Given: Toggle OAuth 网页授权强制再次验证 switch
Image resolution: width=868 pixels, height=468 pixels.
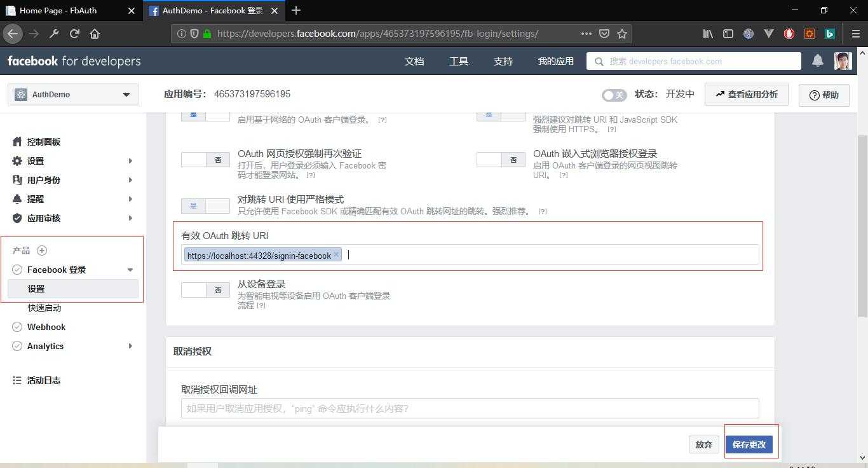Looking at the screenshot, I should click(x=205, y=160).
